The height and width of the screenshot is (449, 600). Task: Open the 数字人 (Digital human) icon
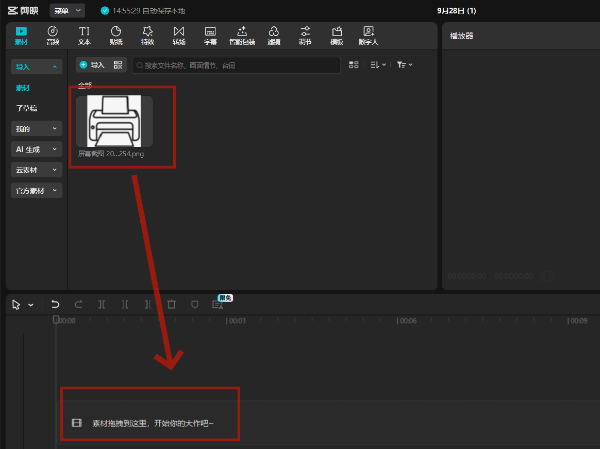(369, 36)
